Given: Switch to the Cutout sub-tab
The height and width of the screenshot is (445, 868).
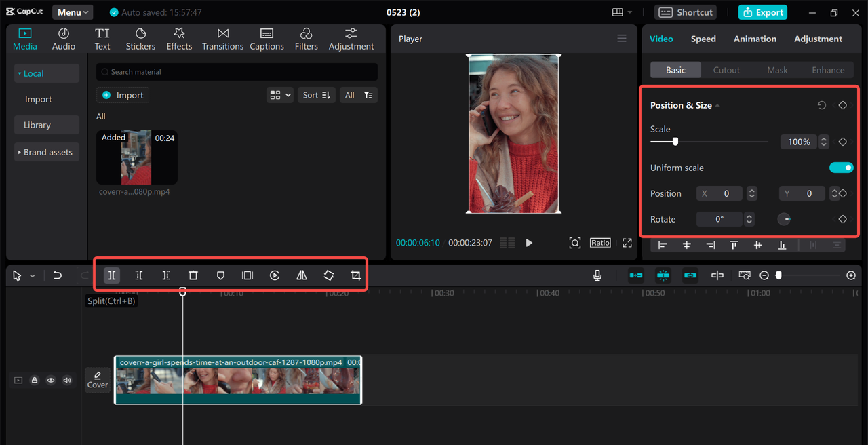Looking at the screenshot, I should 726,70.
